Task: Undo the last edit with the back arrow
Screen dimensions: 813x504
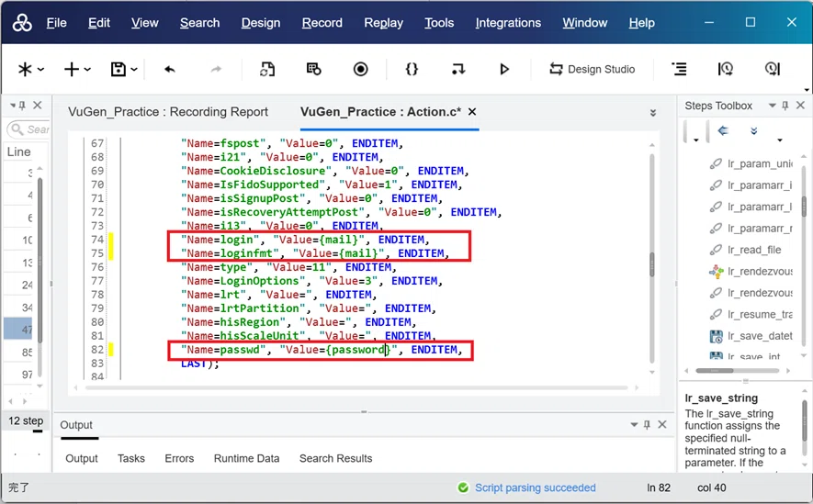Action: click(170, 69)
